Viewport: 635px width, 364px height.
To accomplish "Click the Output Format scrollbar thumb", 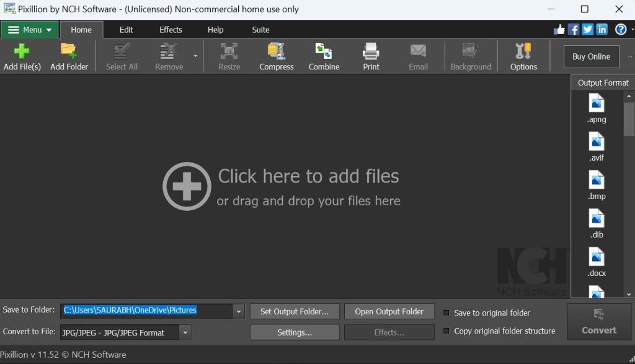I will (629, 119).
